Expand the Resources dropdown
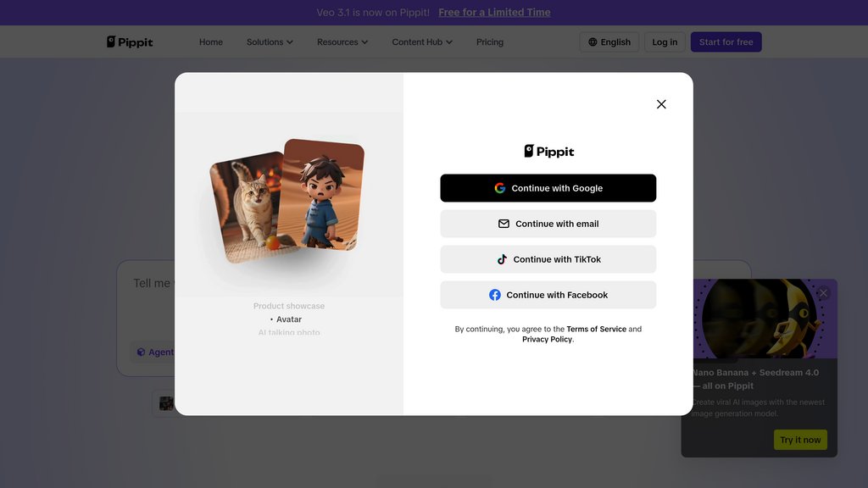This screenshot has height=488, width=868. coord(342,42)
